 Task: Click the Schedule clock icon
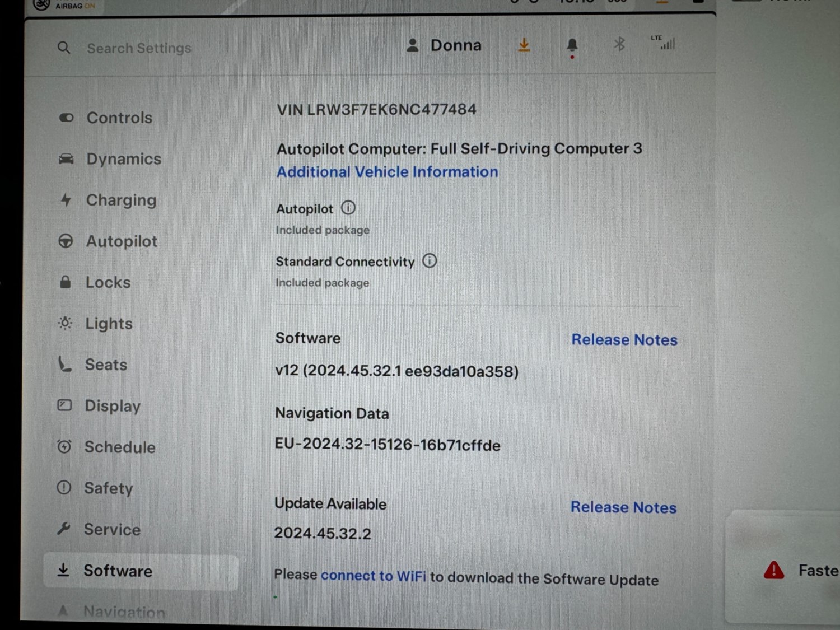(x=64, y=446)
